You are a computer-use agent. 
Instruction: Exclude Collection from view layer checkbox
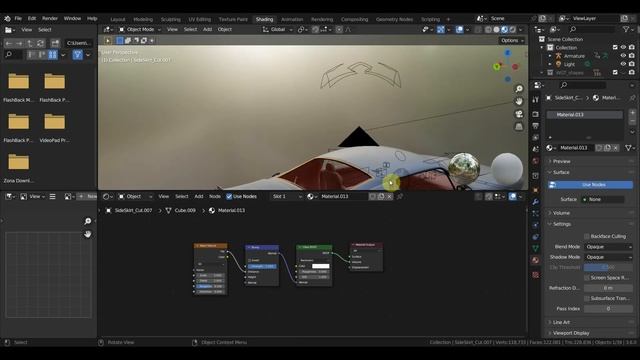[615, 48]
